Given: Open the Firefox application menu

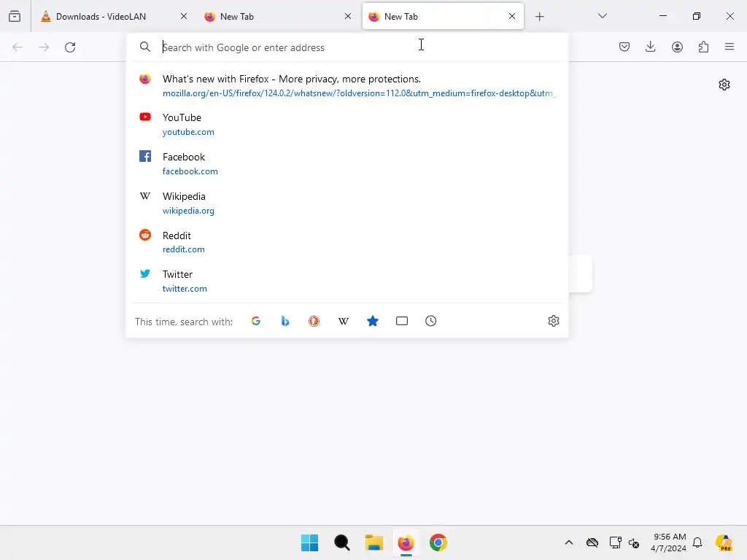Looking at the screenshot, I should (x=729, y=47).
